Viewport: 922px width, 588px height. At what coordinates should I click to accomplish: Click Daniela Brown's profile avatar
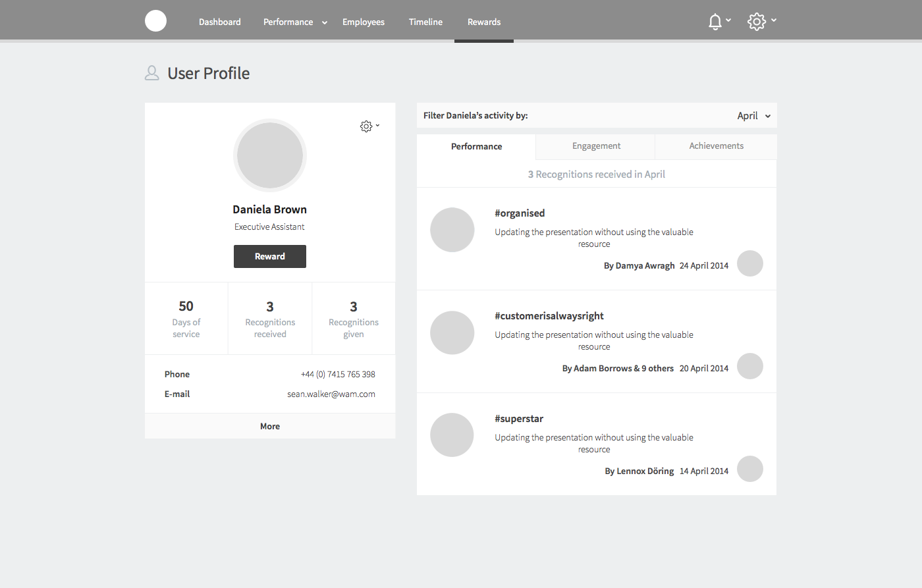click(x=270, y=155)
